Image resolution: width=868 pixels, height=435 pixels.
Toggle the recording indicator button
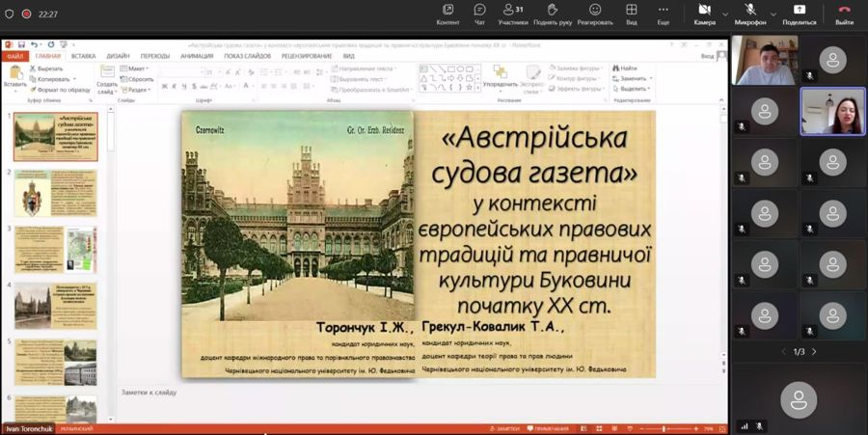(x=26, y=14)
